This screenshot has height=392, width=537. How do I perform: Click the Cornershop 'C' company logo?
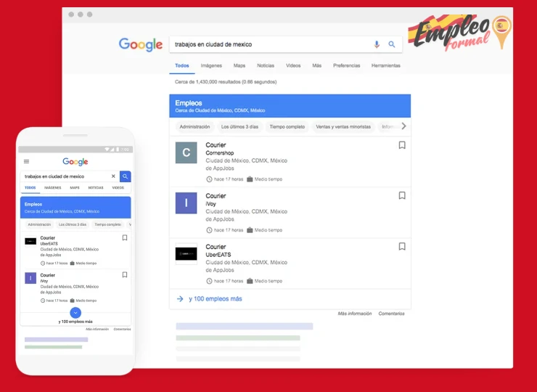coord(186,152)
